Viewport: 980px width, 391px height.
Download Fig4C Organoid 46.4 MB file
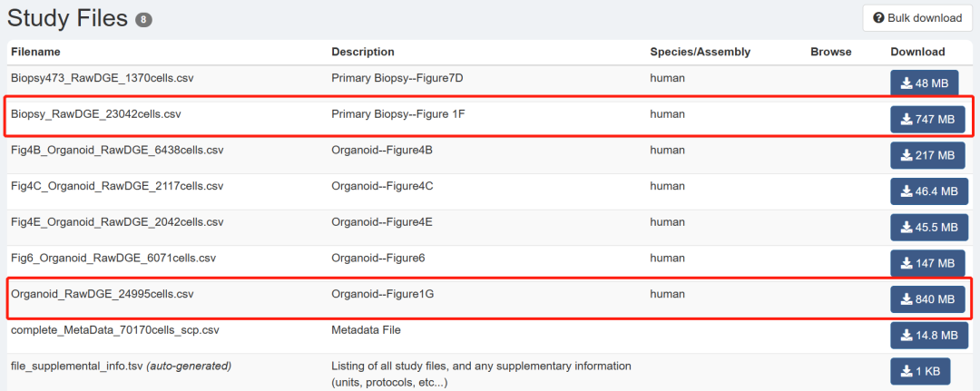click(928, 191)
